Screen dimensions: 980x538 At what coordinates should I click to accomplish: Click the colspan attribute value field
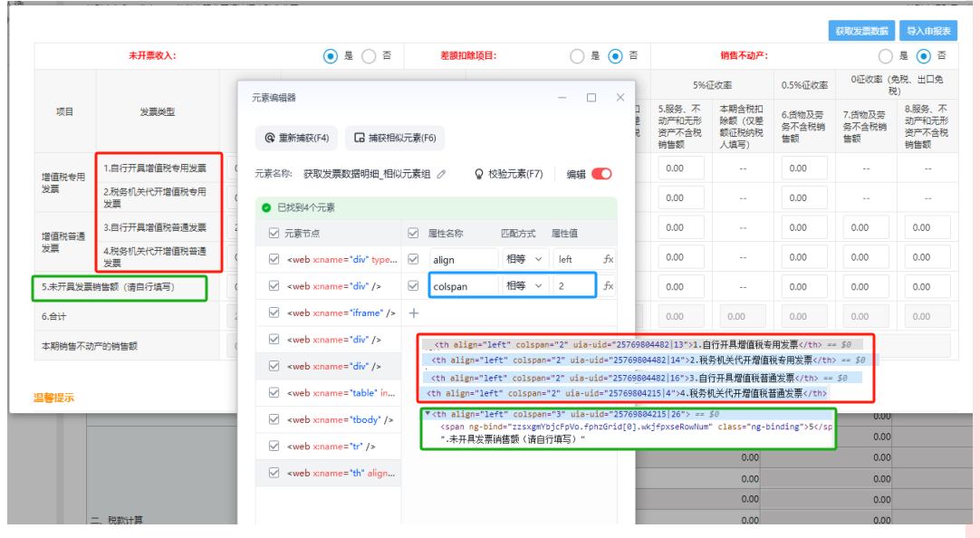(572, 286)
